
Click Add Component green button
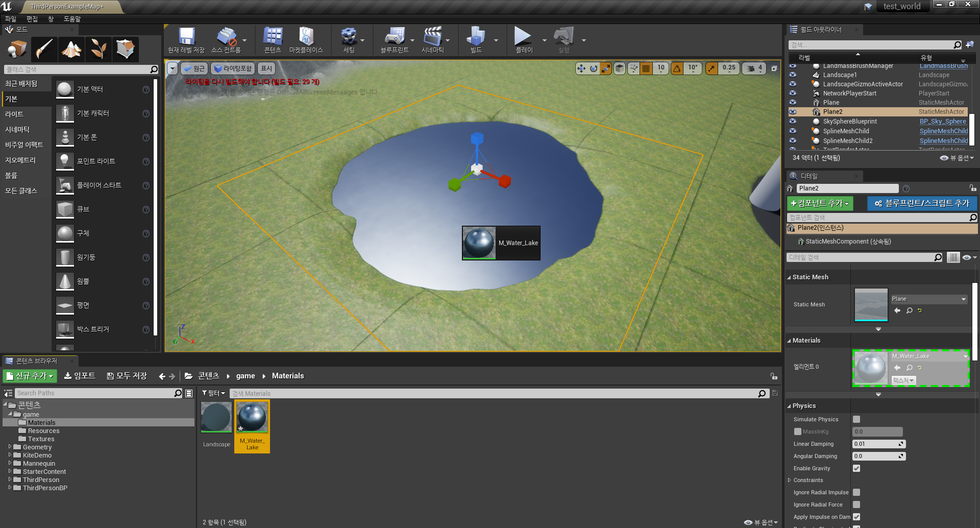[x=820, y=203]
